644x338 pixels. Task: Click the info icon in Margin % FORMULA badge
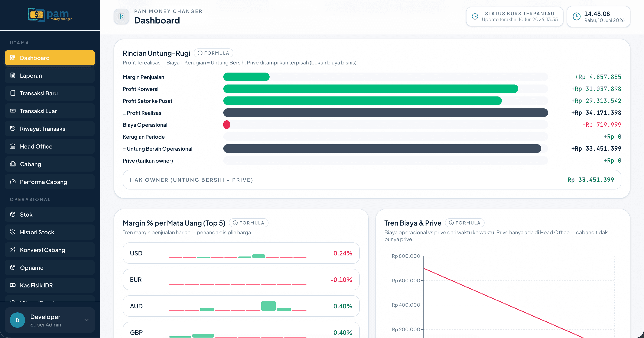[x=235, y=223]
